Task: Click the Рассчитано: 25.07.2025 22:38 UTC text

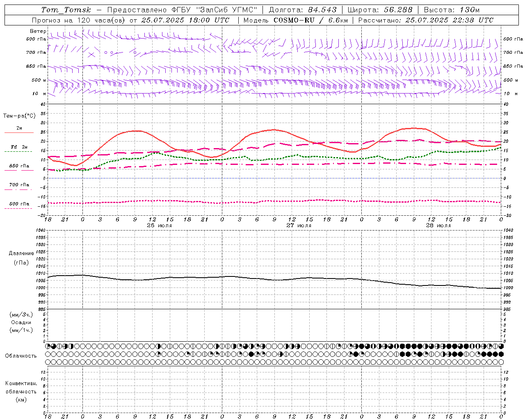Action: pos(426,20)
